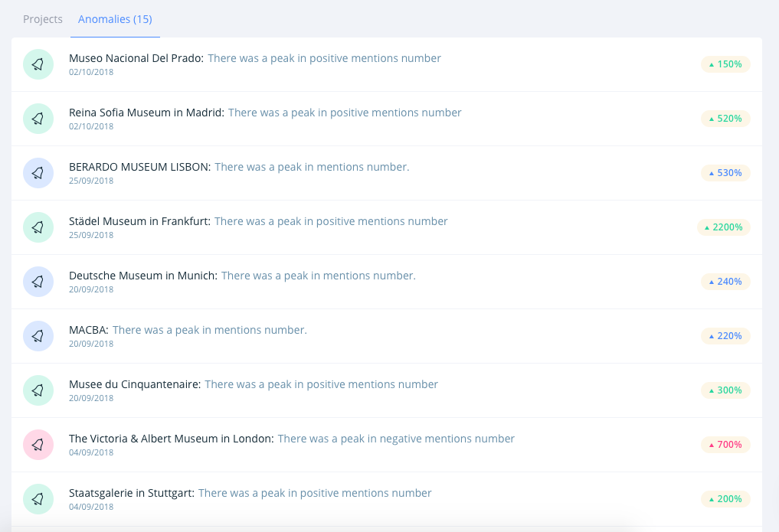The image size is (779, 532).
Task: Click the megaphone icon beside Reina Sofia Museum
Action: click(38, 119)
